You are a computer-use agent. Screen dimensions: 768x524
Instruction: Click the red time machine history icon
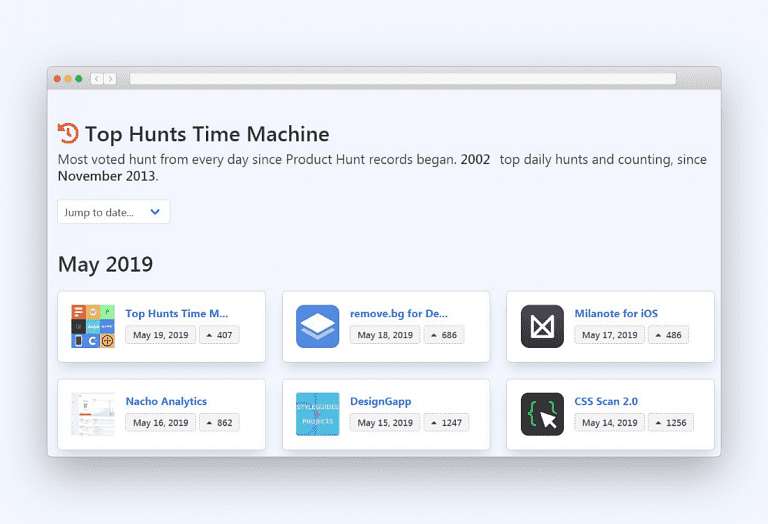(x=68, y=133)
